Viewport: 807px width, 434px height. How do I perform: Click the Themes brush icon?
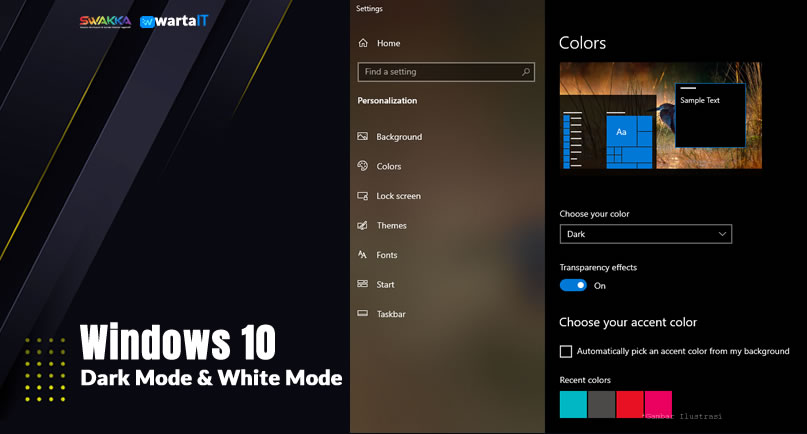tap(363, 225)
